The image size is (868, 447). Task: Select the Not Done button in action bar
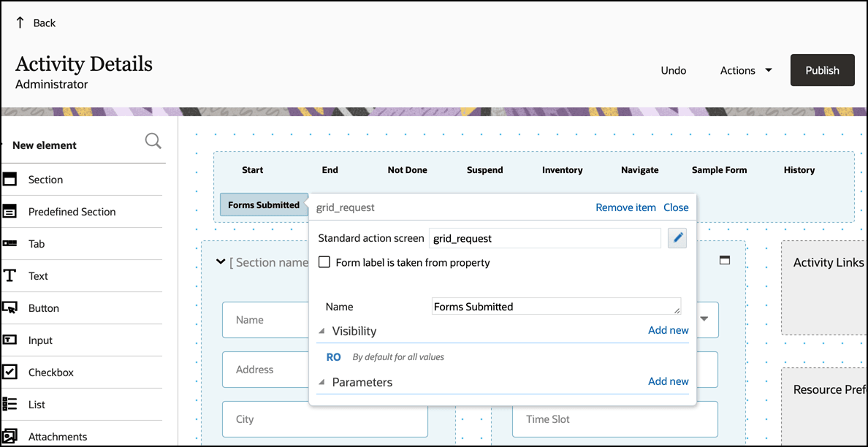[x=408, y=170]
